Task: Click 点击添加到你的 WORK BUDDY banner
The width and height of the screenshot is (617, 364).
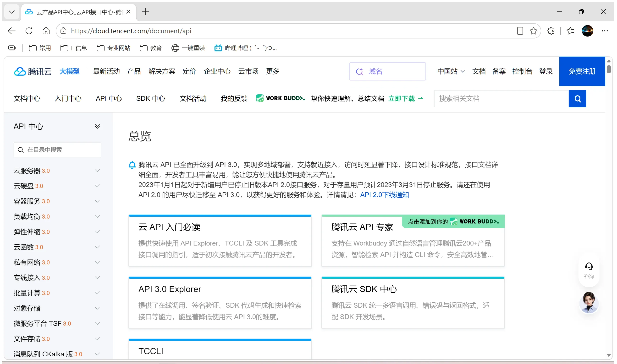Action: [x=453, y=221]
